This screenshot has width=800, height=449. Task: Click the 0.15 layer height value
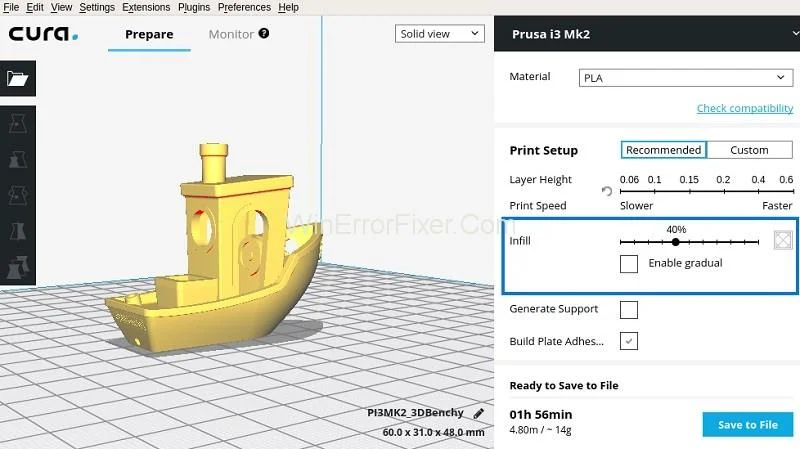[x=689, y=180]
